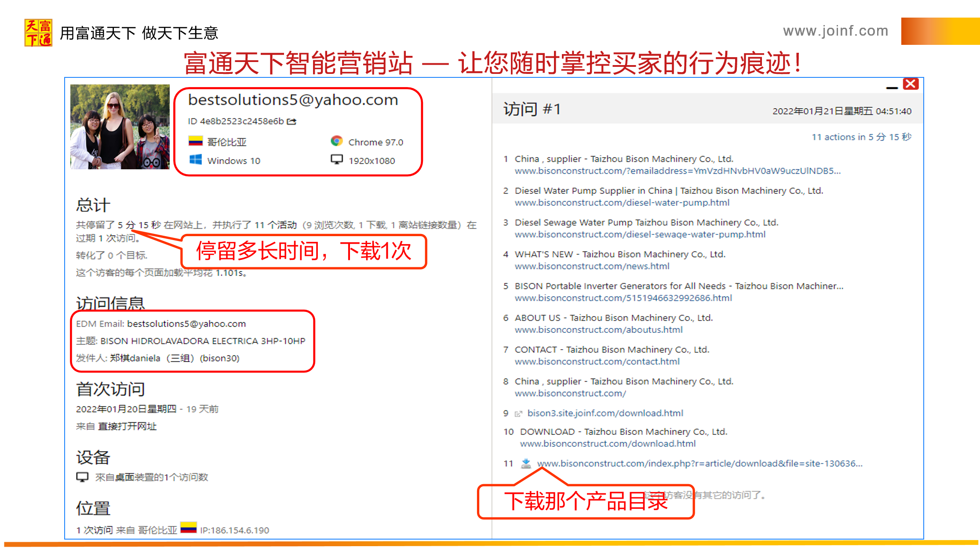The width and height of the screenshot is (980, 551).
Task: Click the 'DOWNLOAD - Taizhou Bison Machinery' title
Action: click(623, 432)
